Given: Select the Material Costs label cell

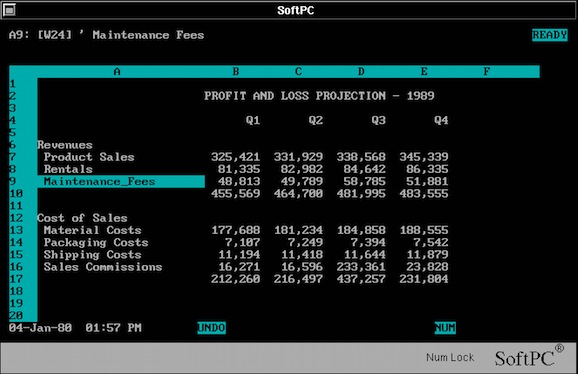Looking at the screenshot, I should coord(93,230).
